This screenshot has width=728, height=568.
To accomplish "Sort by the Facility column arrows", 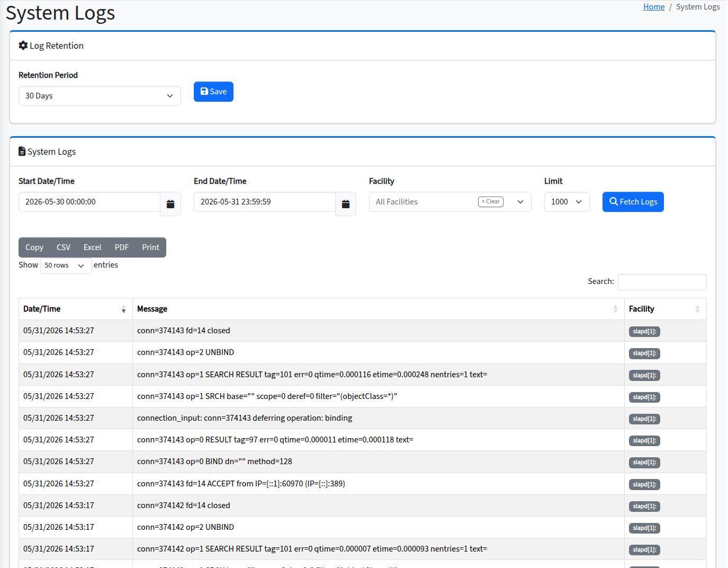I will [697, 309].
